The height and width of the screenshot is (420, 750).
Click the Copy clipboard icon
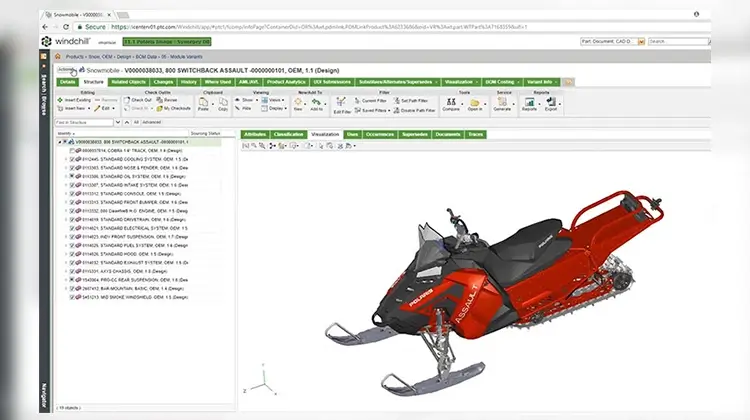223,102
